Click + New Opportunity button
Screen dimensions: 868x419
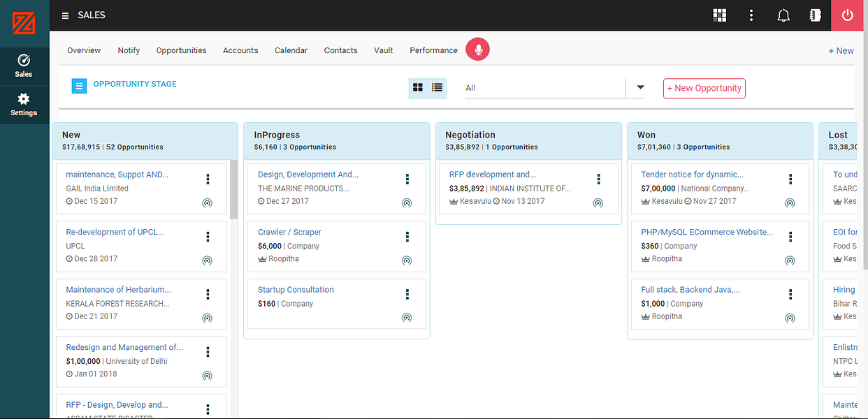tap(704, 88)
